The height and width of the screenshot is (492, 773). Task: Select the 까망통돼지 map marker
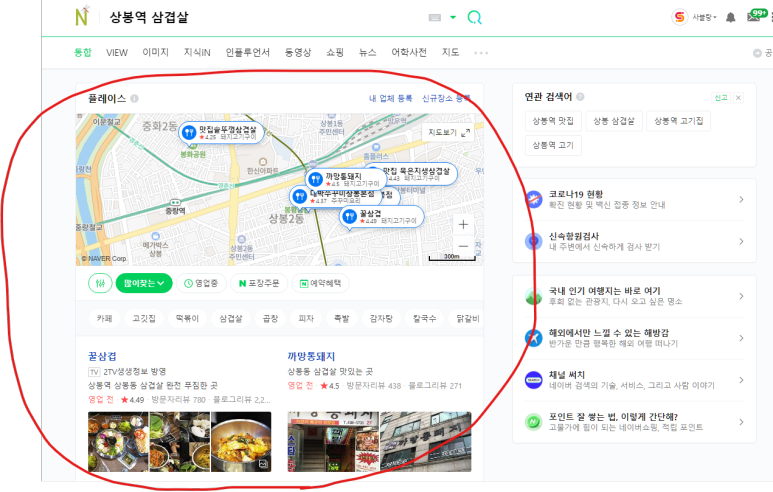346,179
